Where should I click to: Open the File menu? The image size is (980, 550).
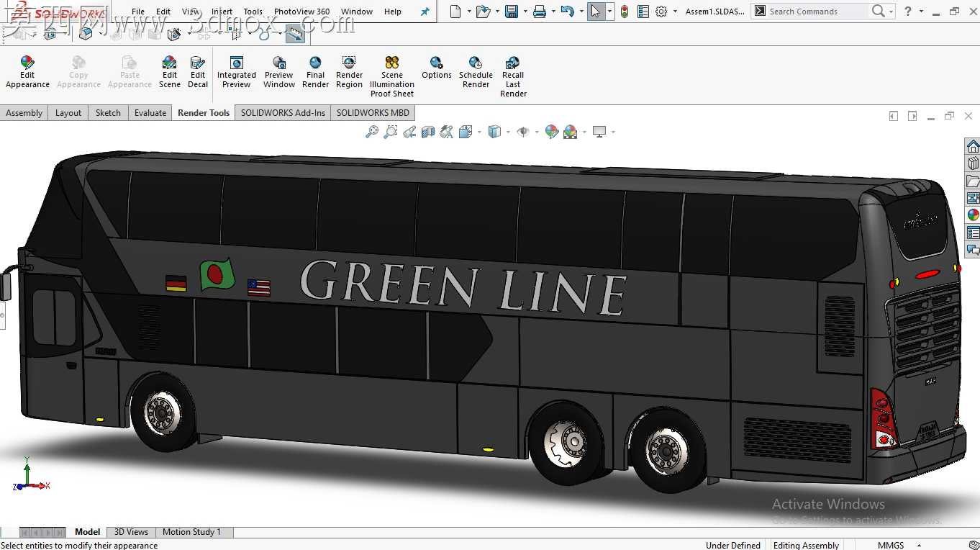(138, 12)
